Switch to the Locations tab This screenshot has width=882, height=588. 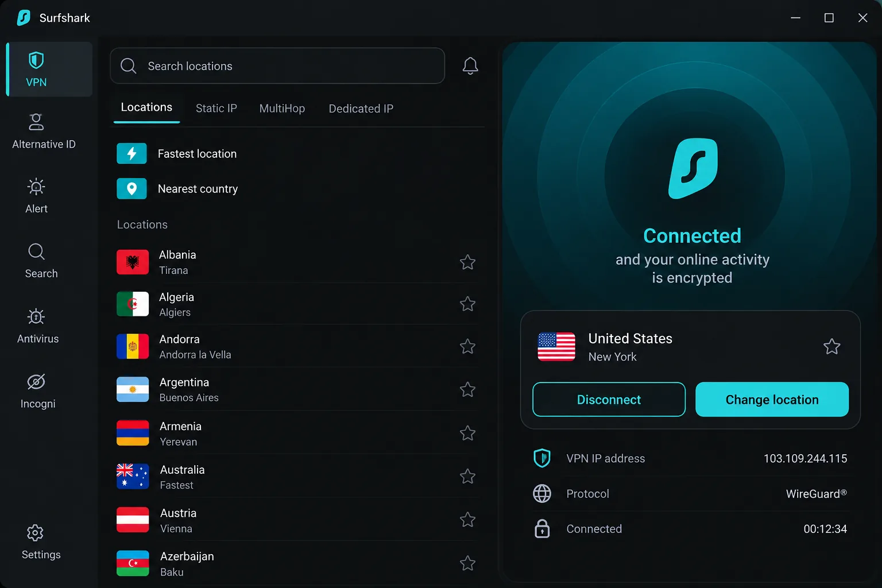click(146, 107)
